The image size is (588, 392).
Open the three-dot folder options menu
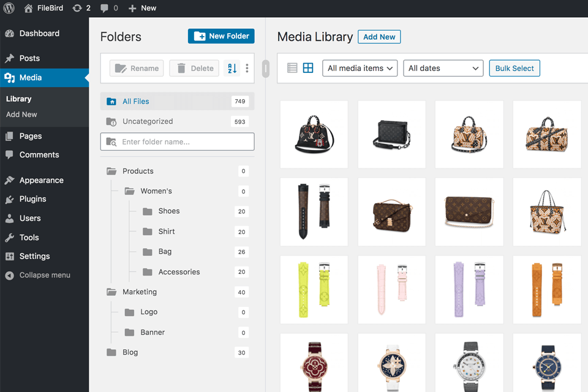tap(247, 68)
